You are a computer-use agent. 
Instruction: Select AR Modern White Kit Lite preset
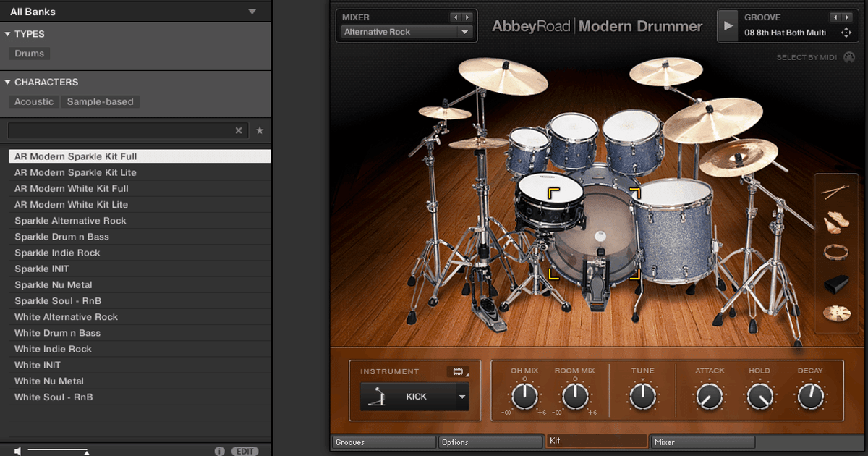(140, 204)
